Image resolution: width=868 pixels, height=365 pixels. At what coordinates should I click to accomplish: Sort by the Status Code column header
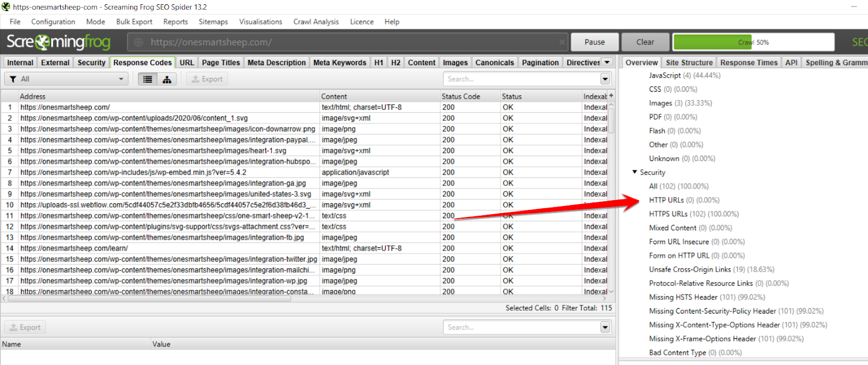[x=470, y=96]
